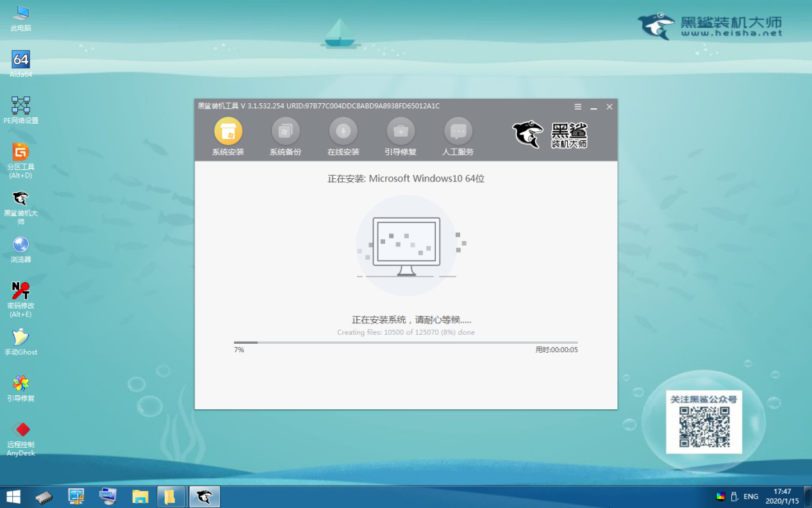Scan the 关注黑鲨公众号 QR code panel
Viewport: 812px width, 508px height.
point(704,422)
